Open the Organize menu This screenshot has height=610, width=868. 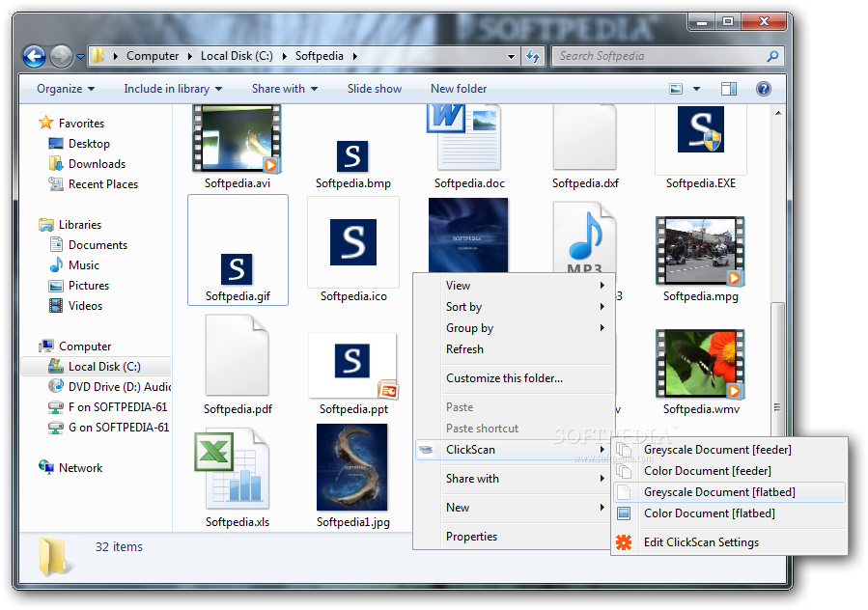pos(66,89)
